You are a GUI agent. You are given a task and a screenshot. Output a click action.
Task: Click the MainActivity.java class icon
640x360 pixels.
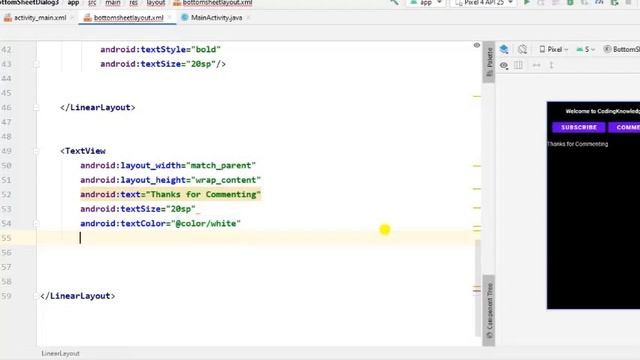[x=184, y=18]
